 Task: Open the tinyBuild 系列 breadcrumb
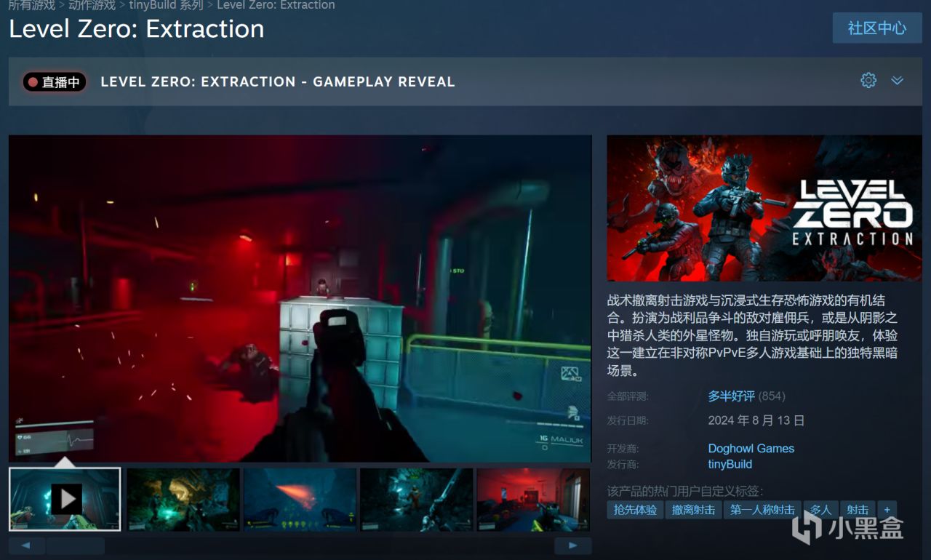pyautogui.click(x=167, y=5)
